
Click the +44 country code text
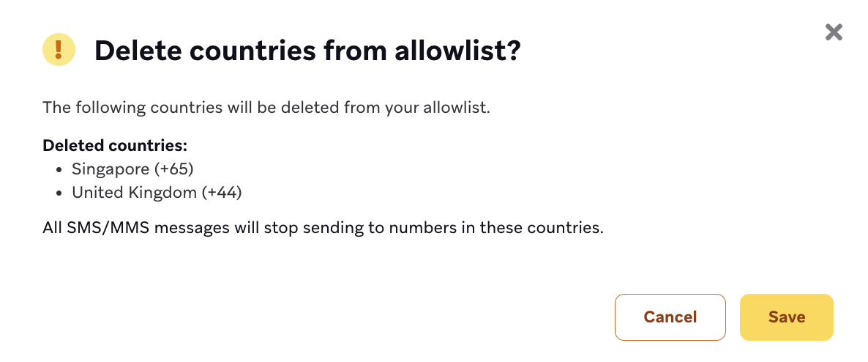pyautogui.click(x=222, y=193)
